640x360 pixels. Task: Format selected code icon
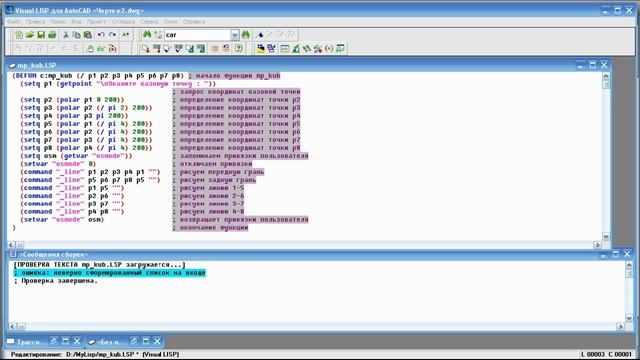pyautogui.click(x=200, y=49)
